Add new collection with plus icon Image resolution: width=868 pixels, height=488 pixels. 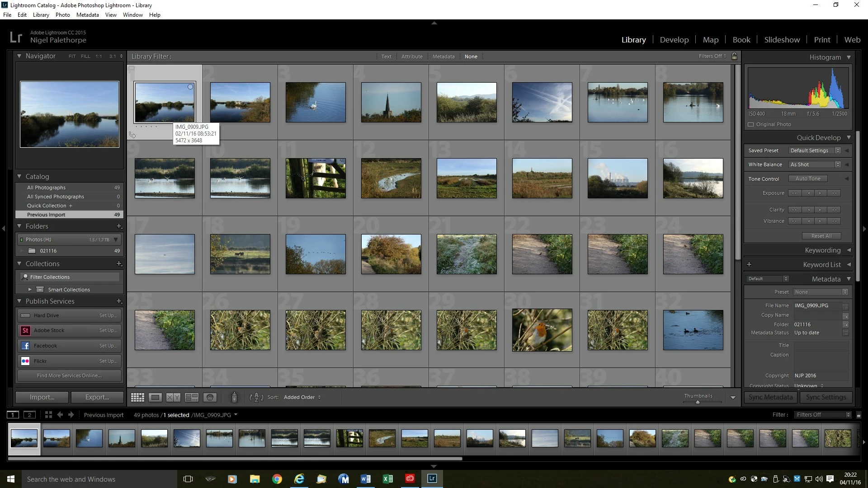(119, 263)
